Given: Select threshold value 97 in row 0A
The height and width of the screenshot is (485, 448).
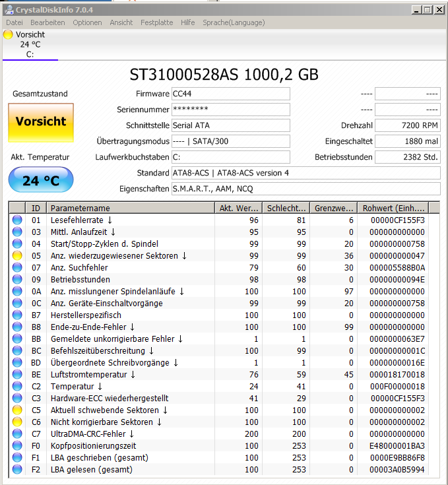Looking at the screenshot, I should click(x=349, y=291).
